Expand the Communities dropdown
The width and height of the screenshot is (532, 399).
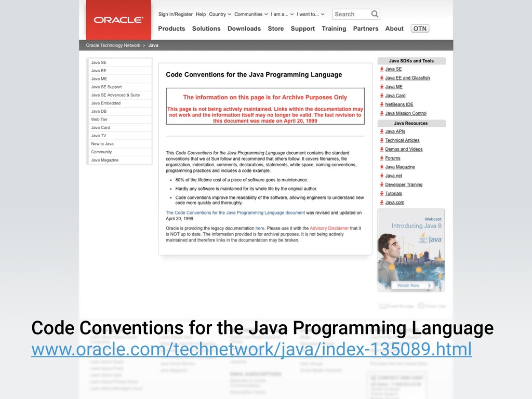click(251, 14)
